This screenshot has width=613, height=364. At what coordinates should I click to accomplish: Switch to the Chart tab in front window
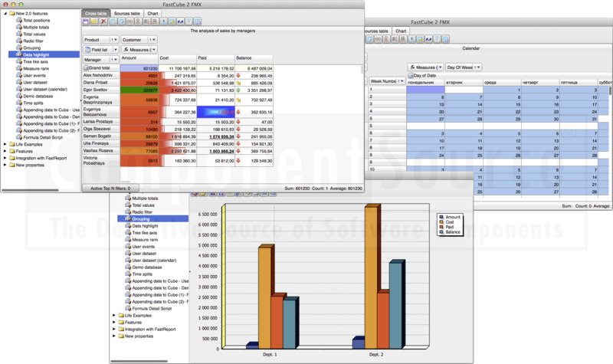point(152,13)
